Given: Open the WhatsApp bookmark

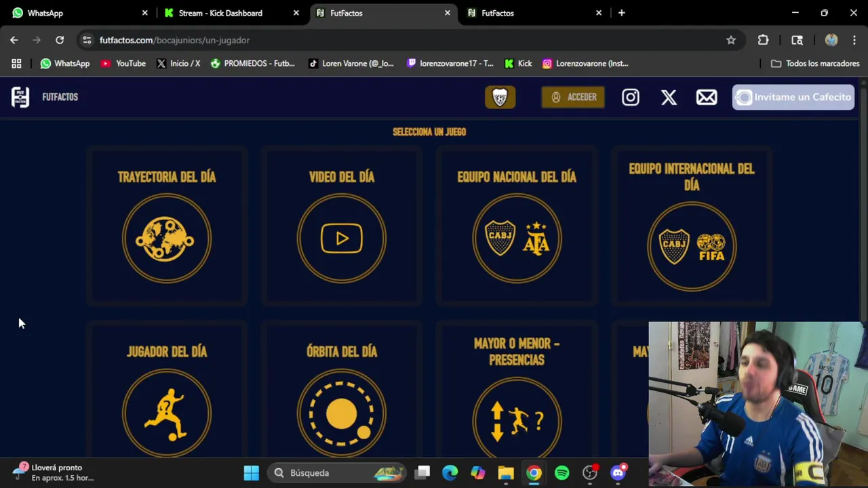Looking at the screenshot, I should pyautogui.click(x=65, y=64).
